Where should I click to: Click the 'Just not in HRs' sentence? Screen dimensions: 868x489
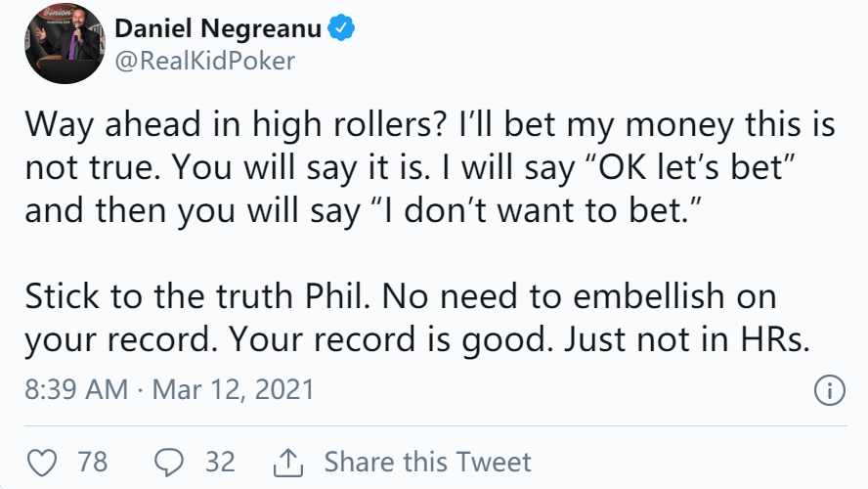pos(687,339)
